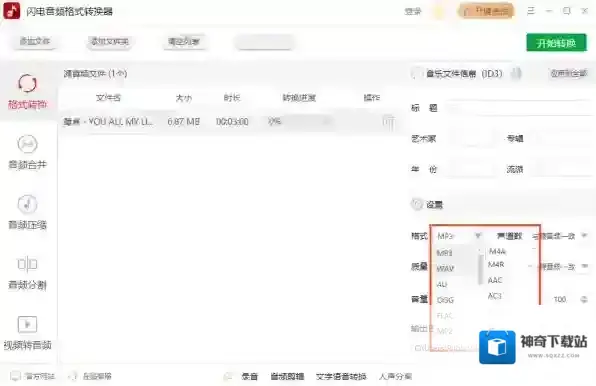Open the 视频转音频 video to audio tool

(x=27, y=333)
